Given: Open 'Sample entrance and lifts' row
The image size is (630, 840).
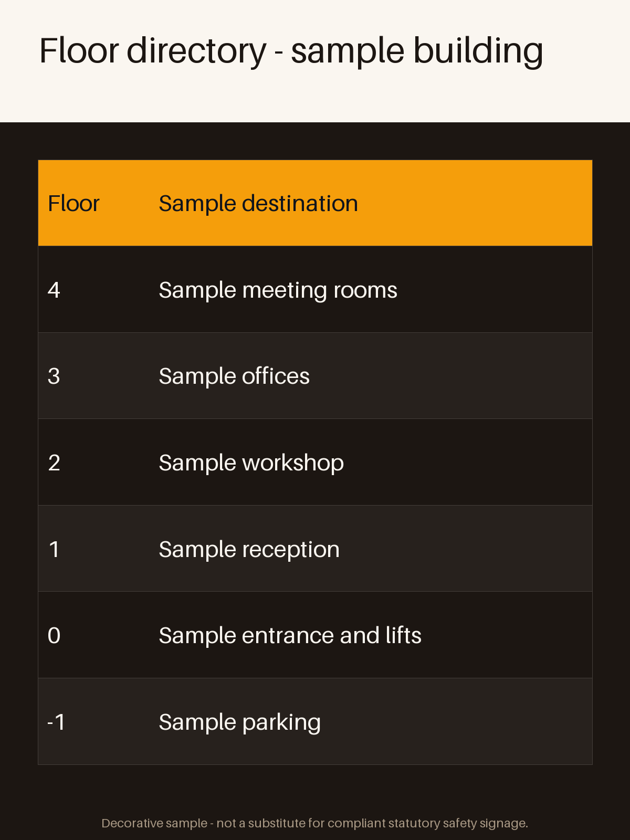Looking at the screenshot, I should click(315, 635).
